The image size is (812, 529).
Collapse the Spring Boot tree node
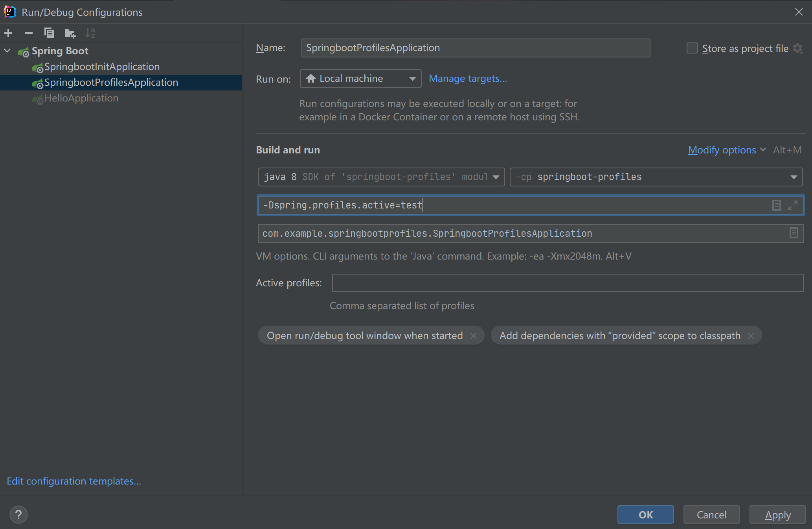tap(7, 51)
